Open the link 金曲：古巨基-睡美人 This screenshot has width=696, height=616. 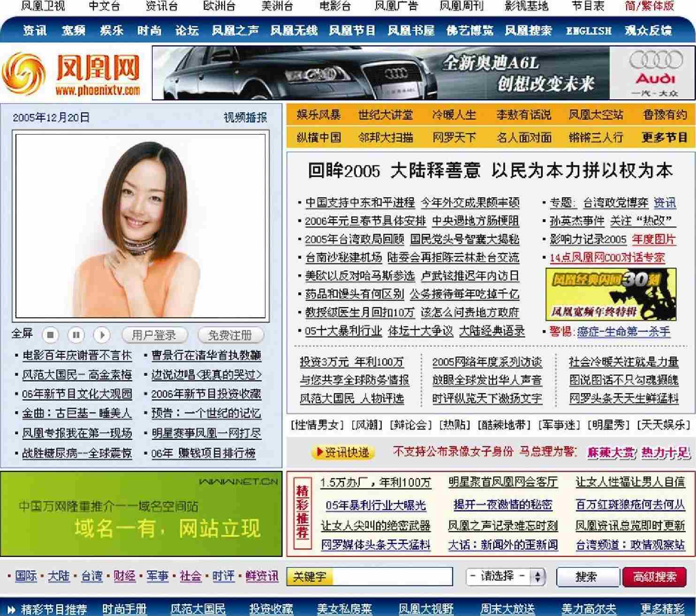(77, 413)
